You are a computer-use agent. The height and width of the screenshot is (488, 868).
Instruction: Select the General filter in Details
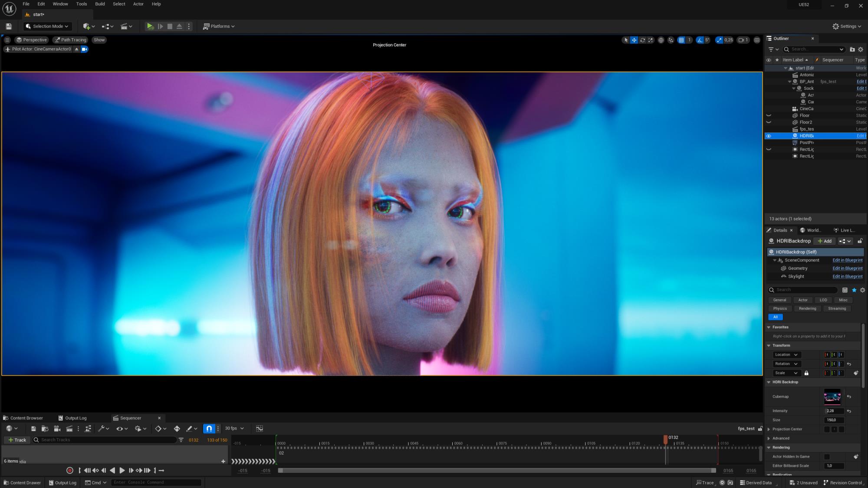point(779,300)
